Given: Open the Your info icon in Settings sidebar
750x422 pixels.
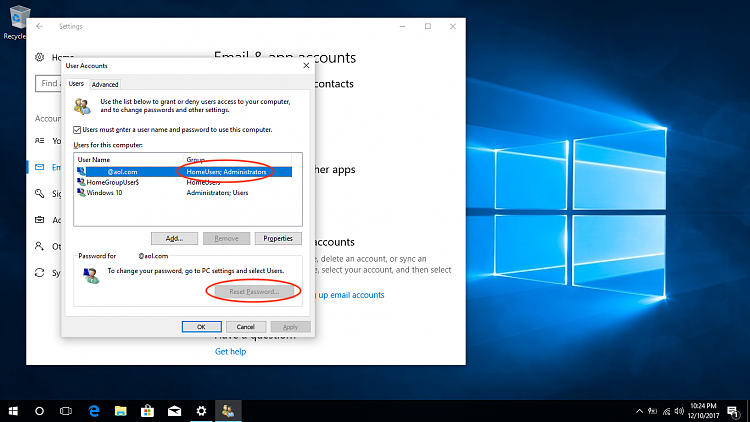Looking at the screenshot, I should pyautogui.click(x=40, y=141).
